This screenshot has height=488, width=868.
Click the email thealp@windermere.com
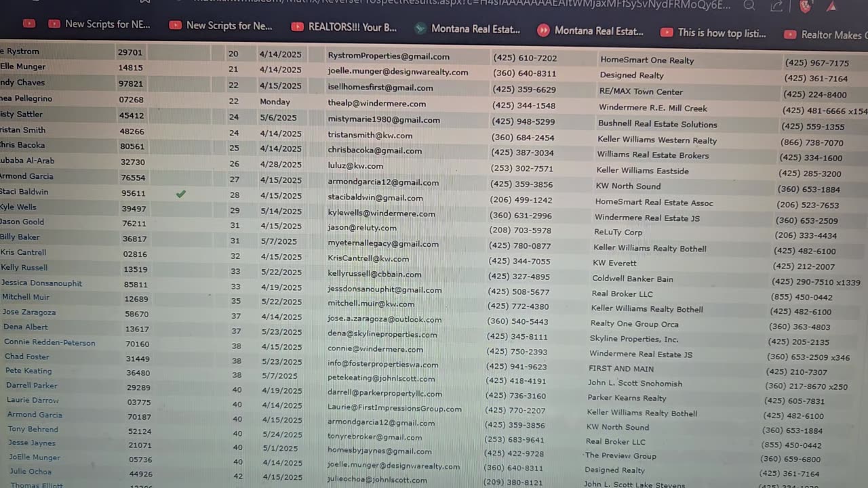(x=377, y=104)
